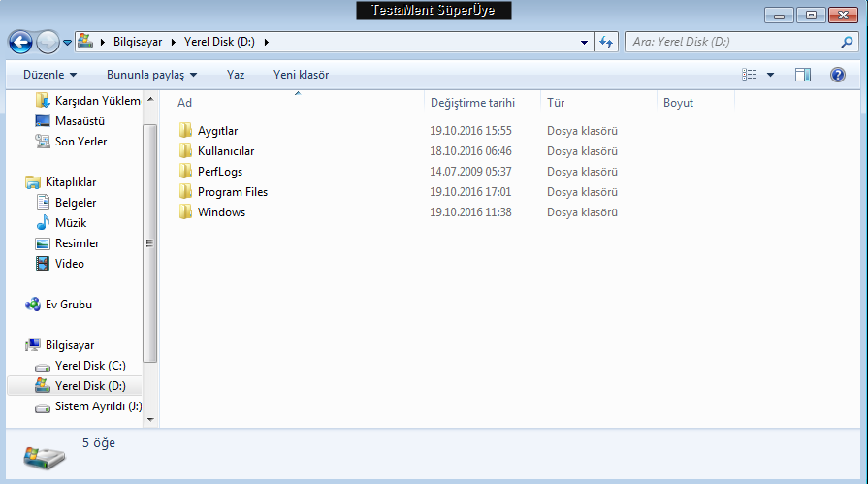Image resolution: width=868 pixels, height=484 pixels.
Task: Select Bilgisayar in the address bar
Action: pyautogui.click(x=138, y=42)
